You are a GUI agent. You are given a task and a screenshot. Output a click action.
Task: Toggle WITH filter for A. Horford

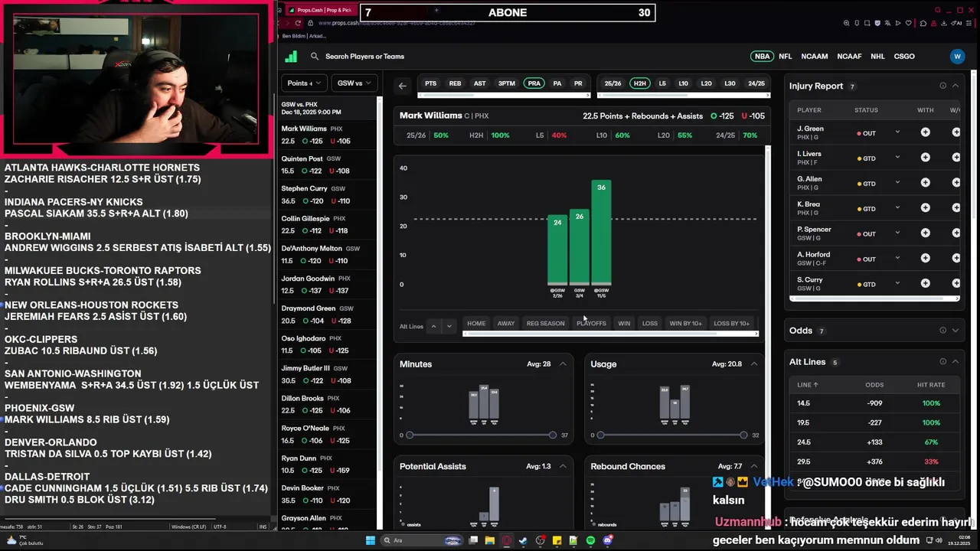coord(926,259)
